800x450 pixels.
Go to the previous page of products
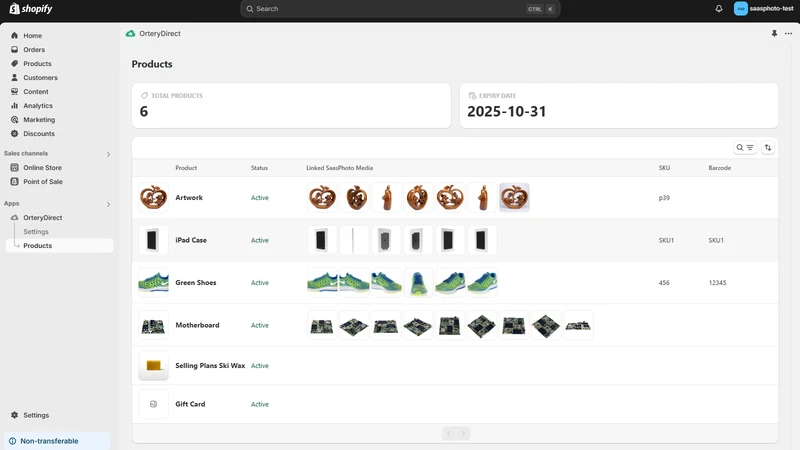[449, 434]
